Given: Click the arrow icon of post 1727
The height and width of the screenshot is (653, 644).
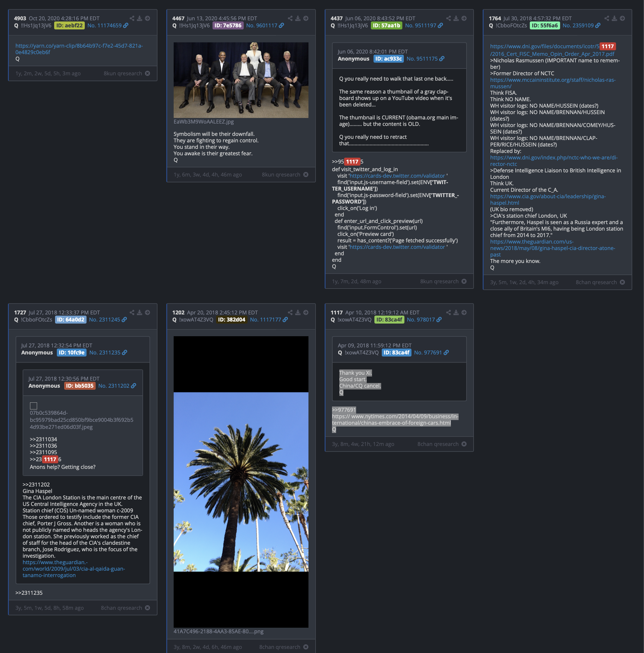Looking at the screenshot, I should 147,312.
